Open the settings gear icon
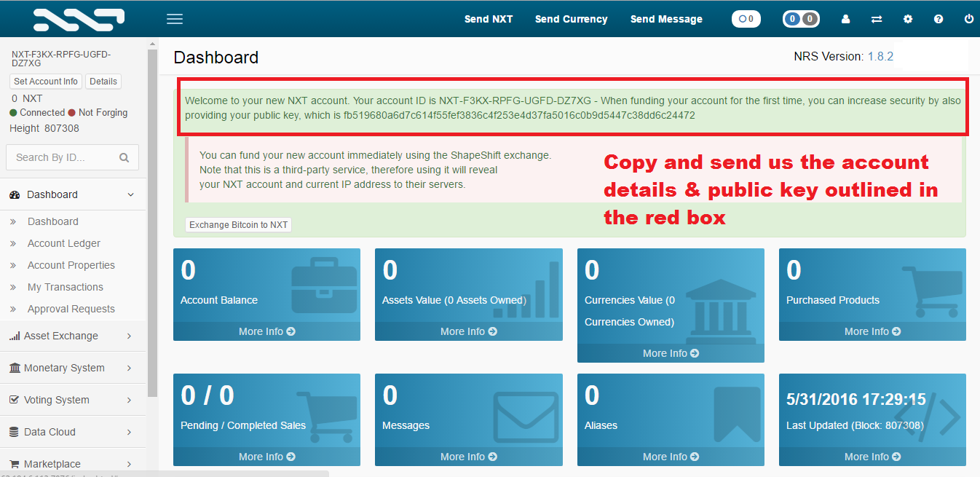The image size is (980, 477). click(908, 20)
